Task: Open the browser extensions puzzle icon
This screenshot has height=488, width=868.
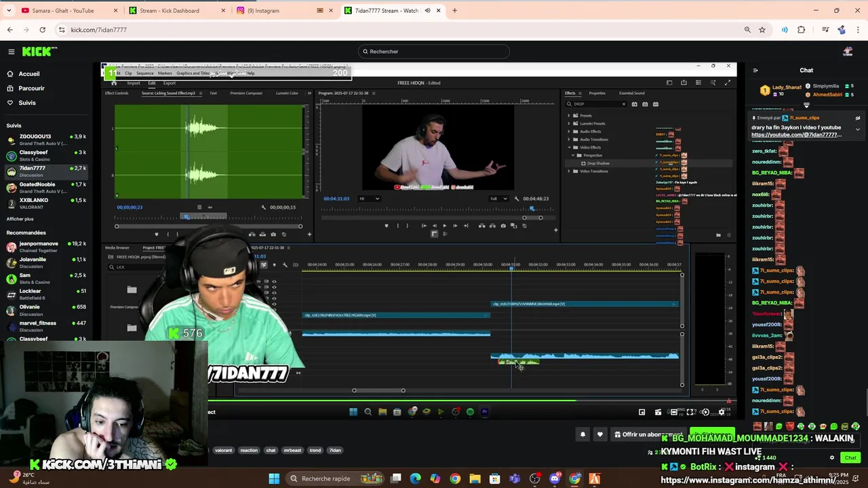Action: pyautogui.click(x=801, y=30)
